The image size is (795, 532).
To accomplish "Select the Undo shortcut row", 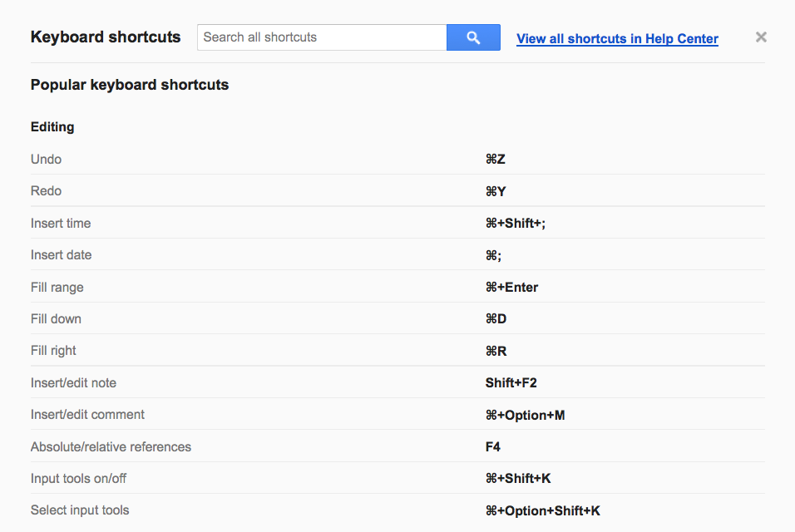I will coord(47,159).
